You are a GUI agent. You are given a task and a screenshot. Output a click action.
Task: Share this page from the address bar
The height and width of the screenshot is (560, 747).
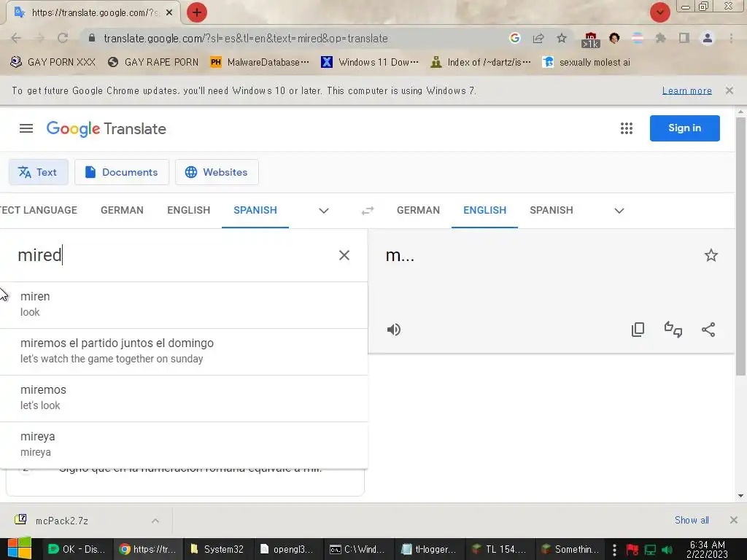538,38
